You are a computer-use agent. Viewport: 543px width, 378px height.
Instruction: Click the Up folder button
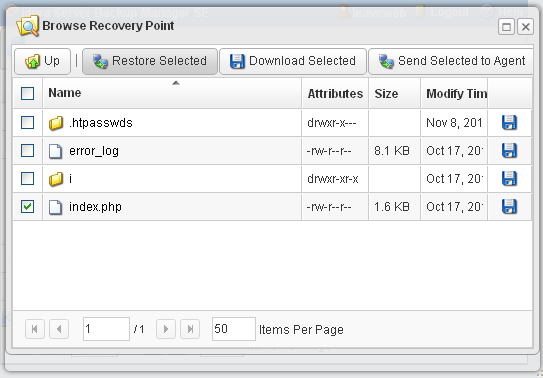42,61
